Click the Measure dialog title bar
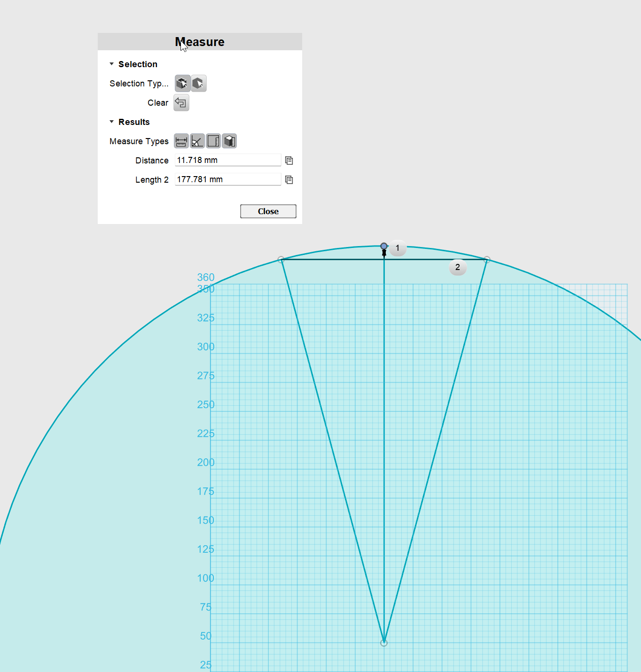This screenshot has width=641, height=672. [200, 42]
